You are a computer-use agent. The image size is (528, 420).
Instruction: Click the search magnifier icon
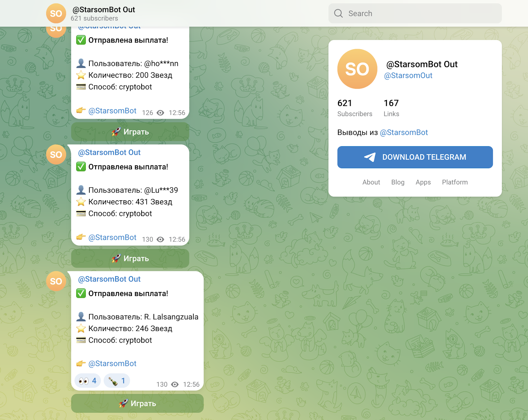[x=339, y=13]
